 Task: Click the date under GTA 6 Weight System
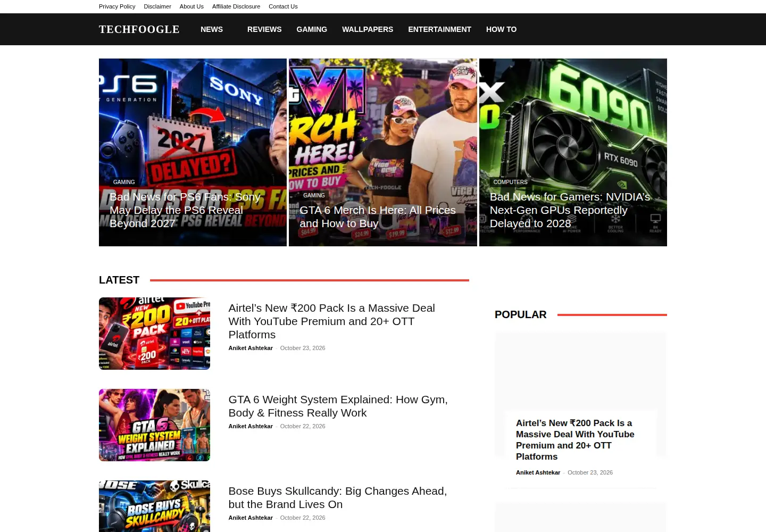[x=303, y=426]
